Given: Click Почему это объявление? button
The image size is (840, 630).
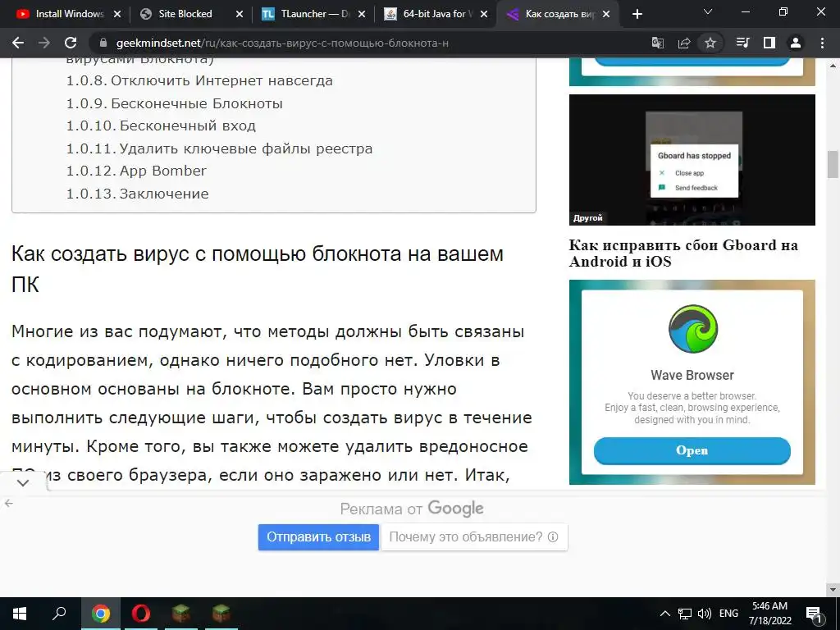Looking at the screenshot, I should 473,536.
